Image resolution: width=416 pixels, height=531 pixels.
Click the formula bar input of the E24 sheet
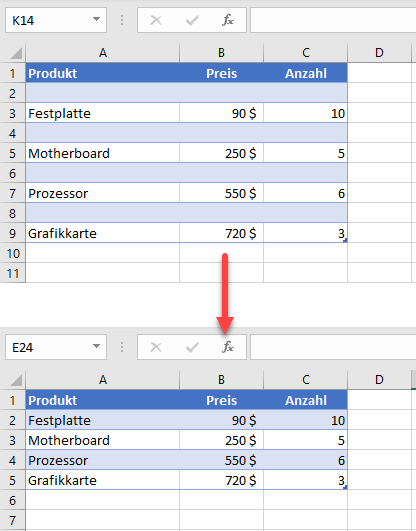point(333,347)
